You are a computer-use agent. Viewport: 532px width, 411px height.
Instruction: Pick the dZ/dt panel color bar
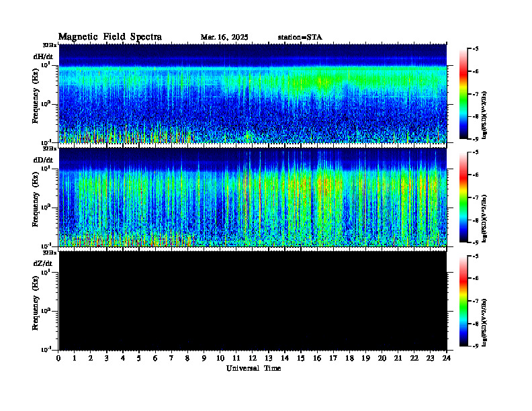pos(463,301)
